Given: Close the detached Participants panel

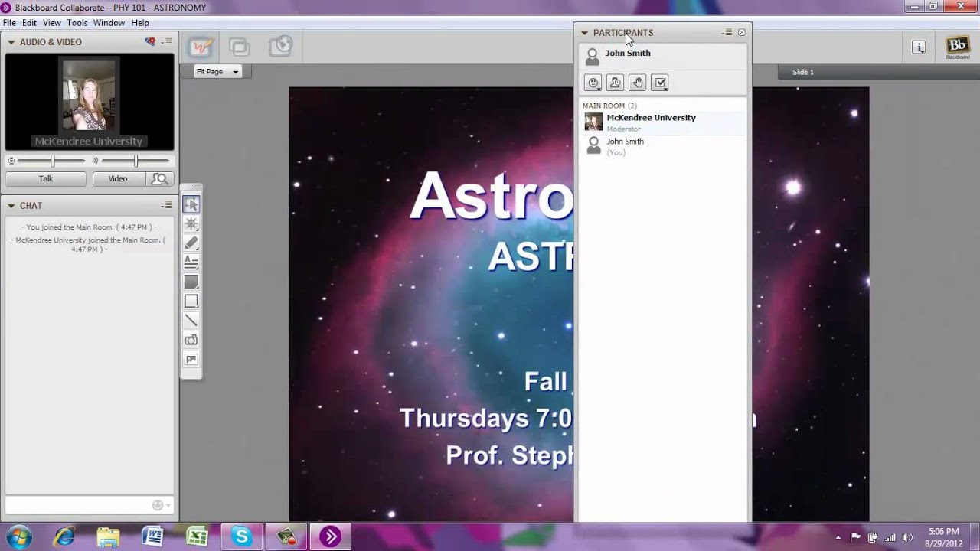Looking at the screenshot, I should tap(742, 33).
